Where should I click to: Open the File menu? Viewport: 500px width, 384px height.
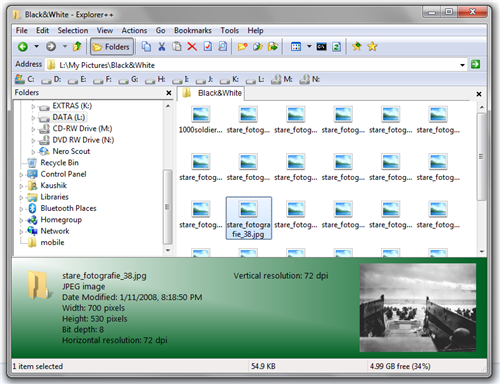coord(22,30)
